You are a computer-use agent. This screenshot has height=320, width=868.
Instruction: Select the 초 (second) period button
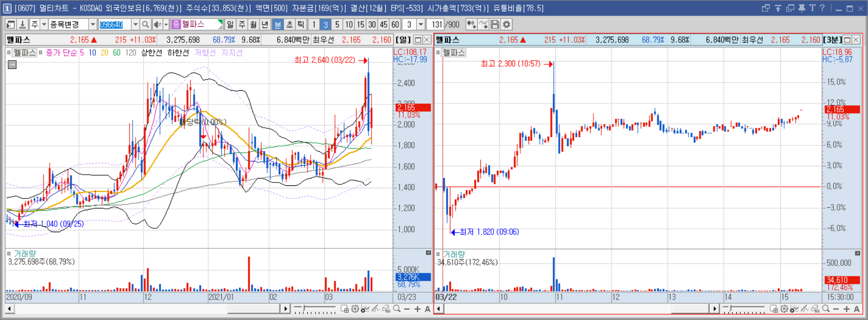click(x=289, y=24)
